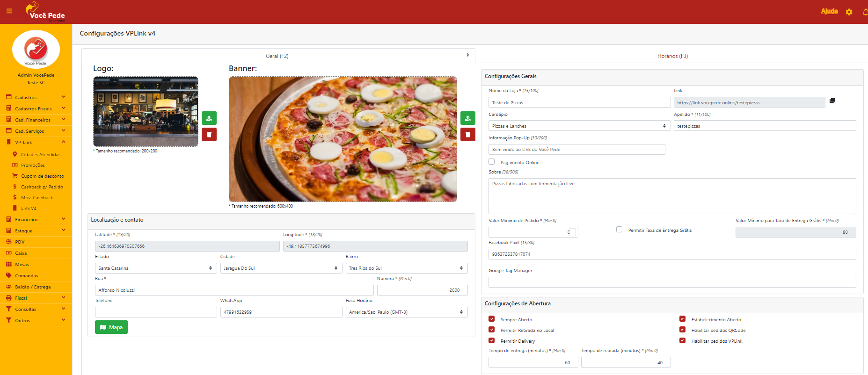Delete banner with red trash icon

tap(467, 135)
